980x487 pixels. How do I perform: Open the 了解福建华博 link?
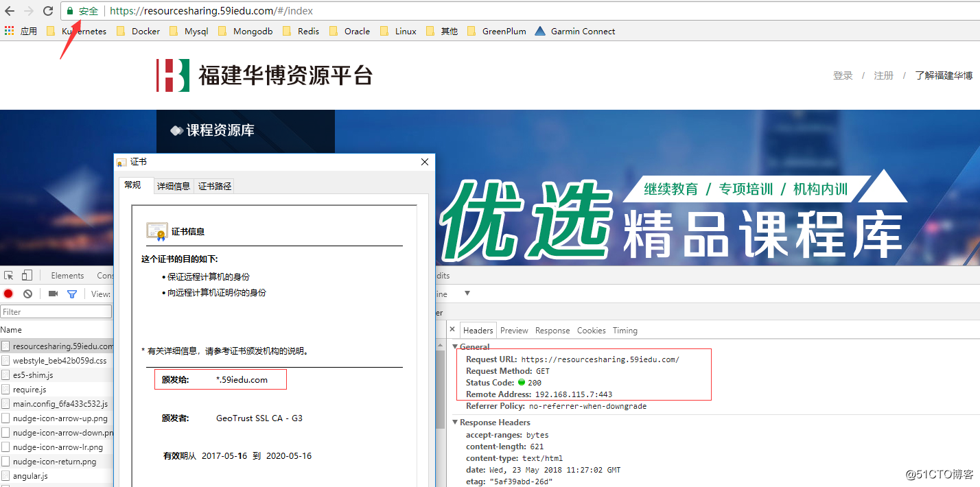944,75
